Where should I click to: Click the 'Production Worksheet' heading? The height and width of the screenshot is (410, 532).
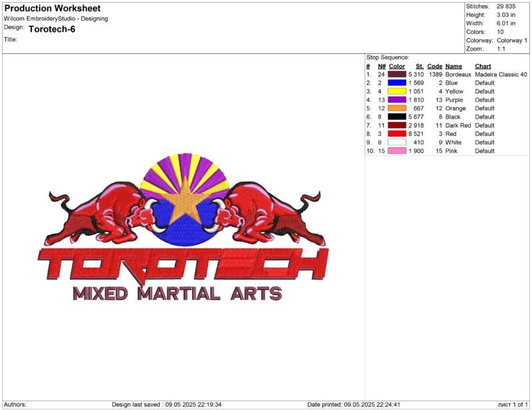click(x=53, y=8)
